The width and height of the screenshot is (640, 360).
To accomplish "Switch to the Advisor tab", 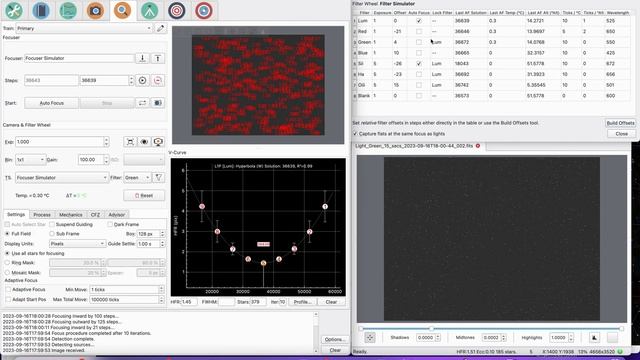I will [x=117, y=214].
